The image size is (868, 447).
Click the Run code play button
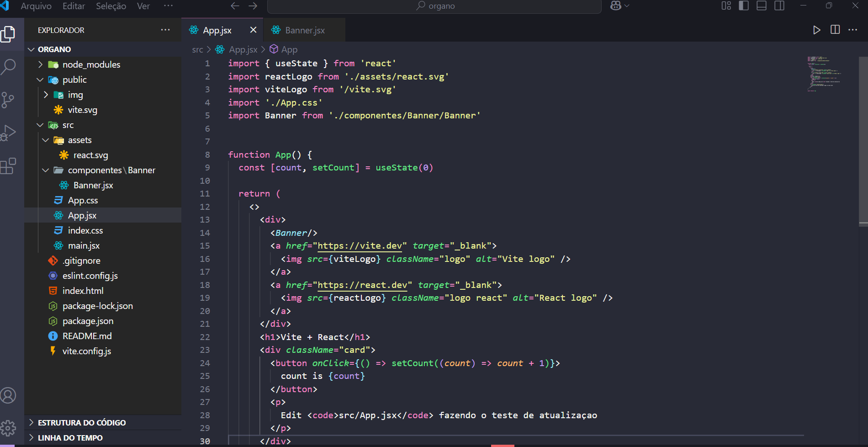tap(817, 30)
